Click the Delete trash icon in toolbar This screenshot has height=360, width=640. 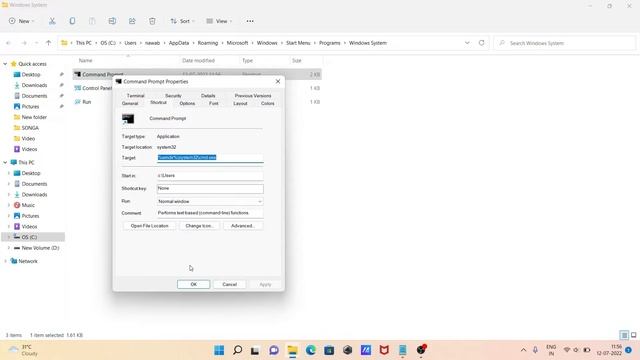[x=152, y=21]
